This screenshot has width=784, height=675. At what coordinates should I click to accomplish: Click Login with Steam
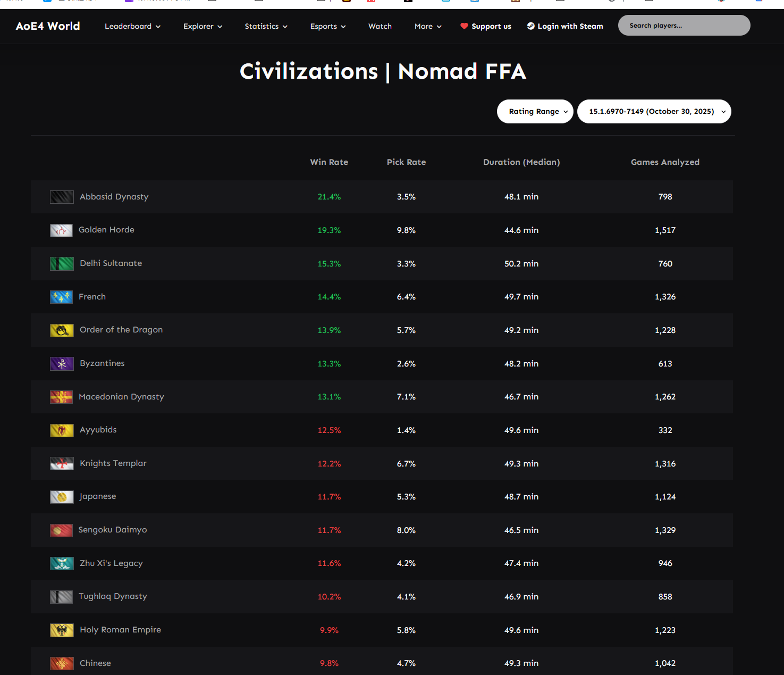(x=565, y=26)
